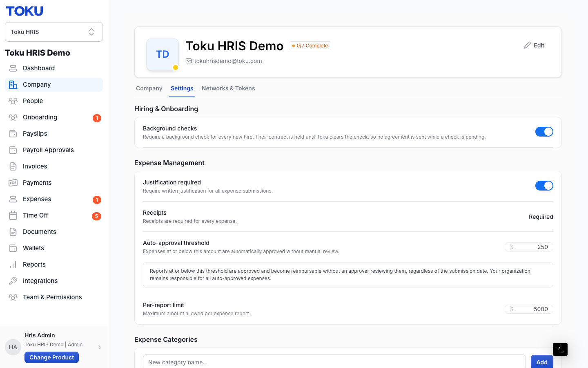Click the Onboarding notification badge
The width and height of the screenshot is (588, 368).
[x=97, y=118]
